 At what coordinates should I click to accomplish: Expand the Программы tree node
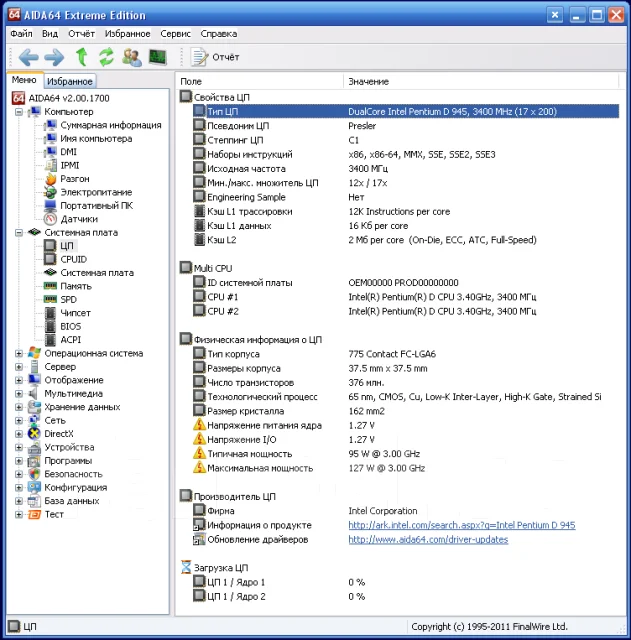click(x=19, y=461)
